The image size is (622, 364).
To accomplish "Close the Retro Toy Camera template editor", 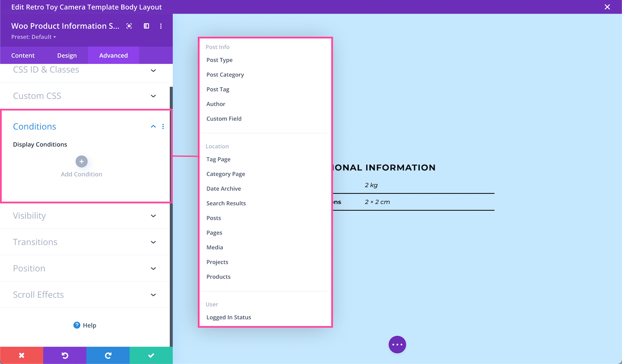I will tap(607, 7).
